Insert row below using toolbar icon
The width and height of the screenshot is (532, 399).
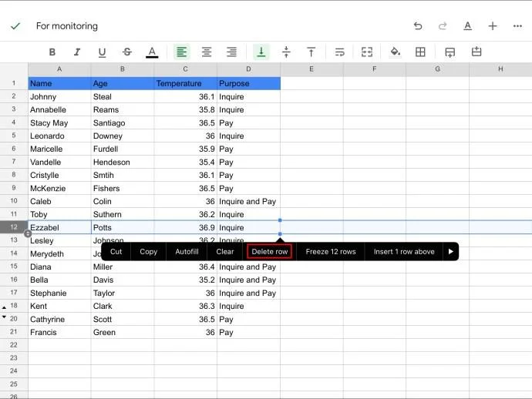tap(450, 52)
